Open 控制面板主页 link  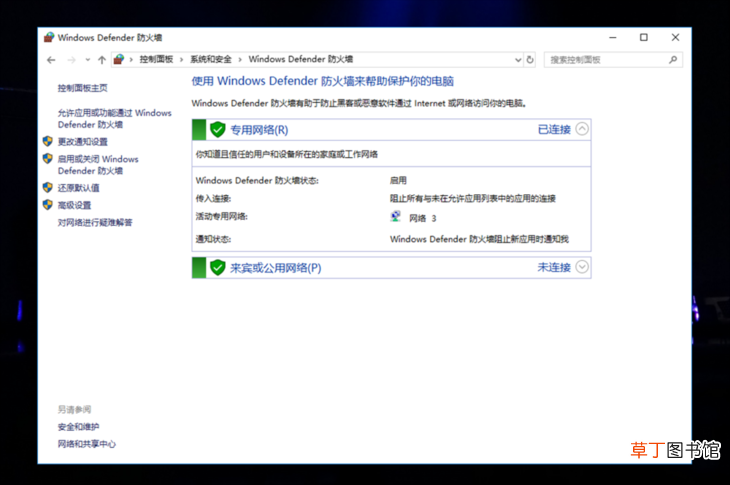(82, 88)
